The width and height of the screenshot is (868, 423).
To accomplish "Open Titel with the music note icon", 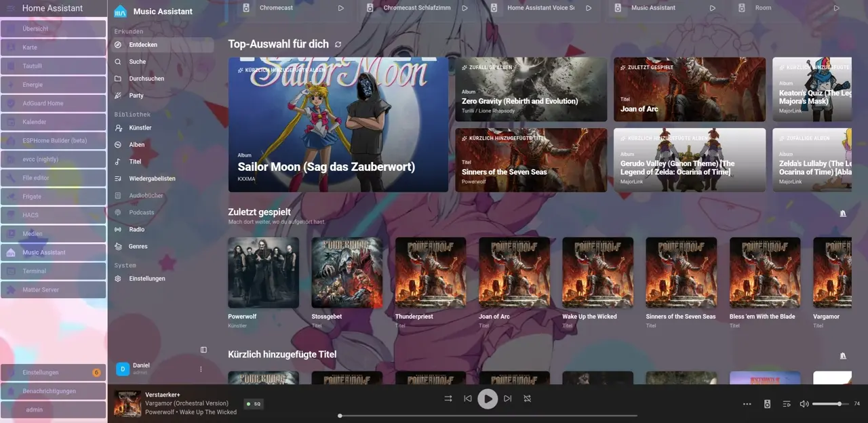I will coord(161,161).
